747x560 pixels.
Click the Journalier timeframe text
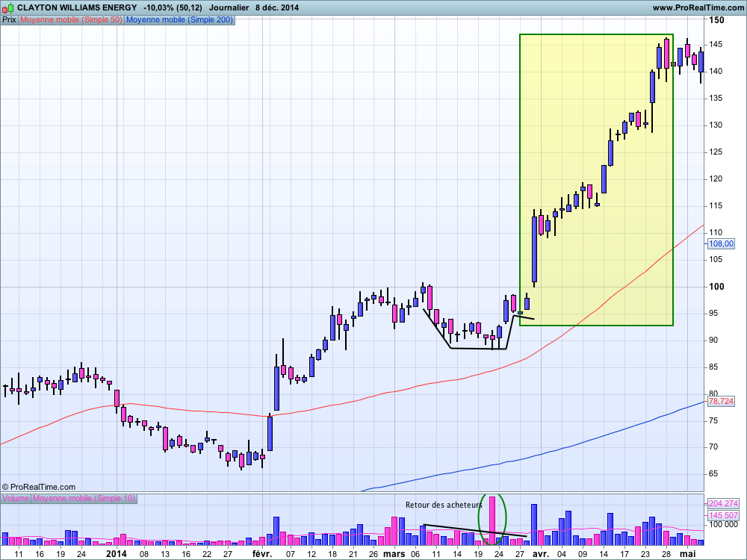click(x=229, y=7)
